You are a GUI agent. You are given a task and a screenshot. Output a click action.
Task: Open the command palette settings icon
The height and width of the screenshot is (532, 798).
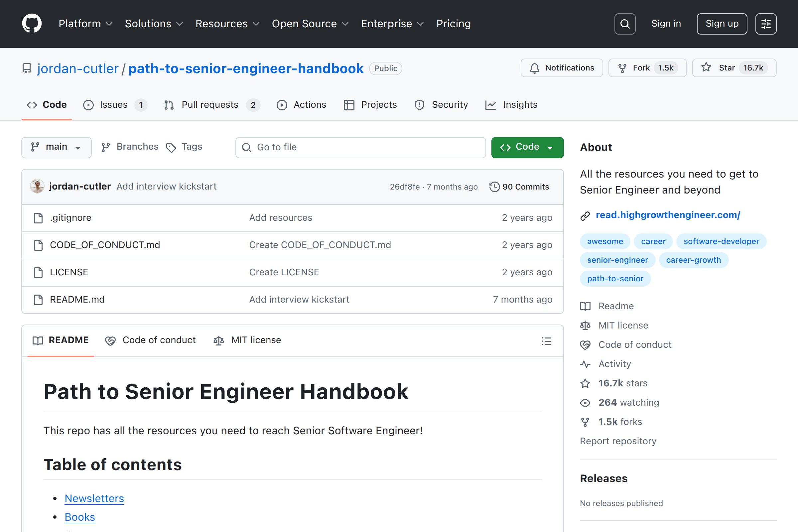(x=766, y=24)
